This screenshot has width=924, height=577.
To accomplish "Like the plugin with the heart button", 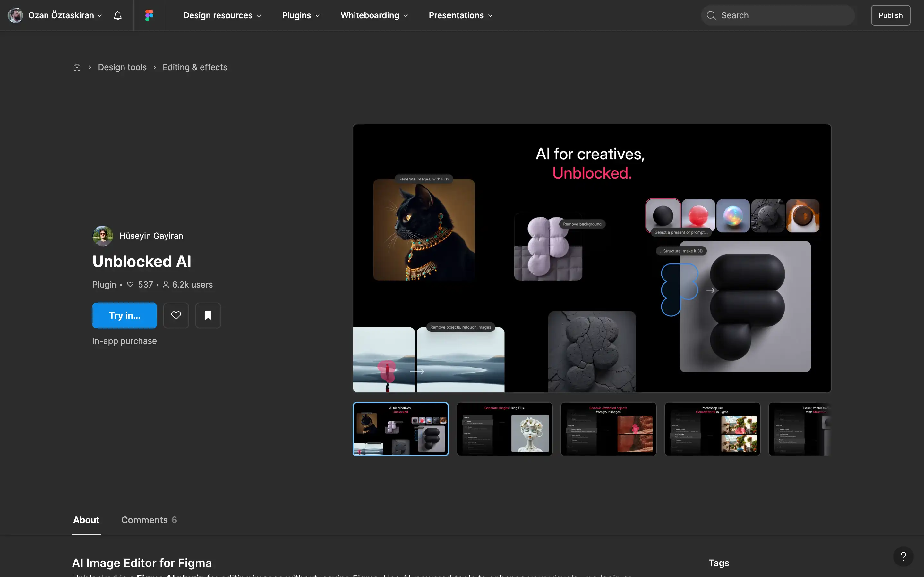I will click(176, 315).
